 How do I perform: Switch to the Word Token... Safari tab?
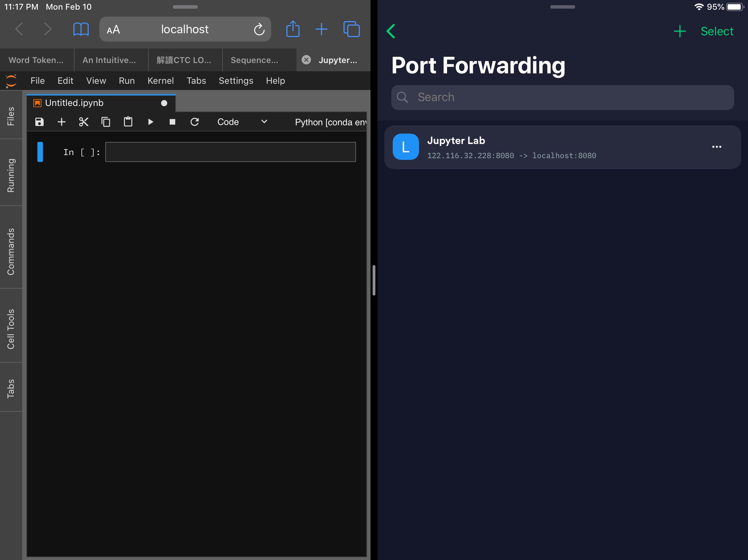(36, 60)
